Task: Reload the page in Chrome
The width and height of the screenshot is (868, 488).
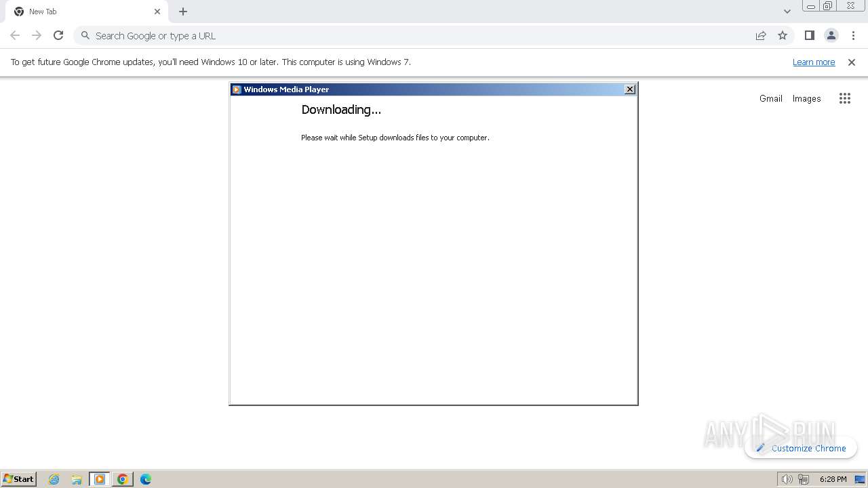Action: (x=58, y=35)
